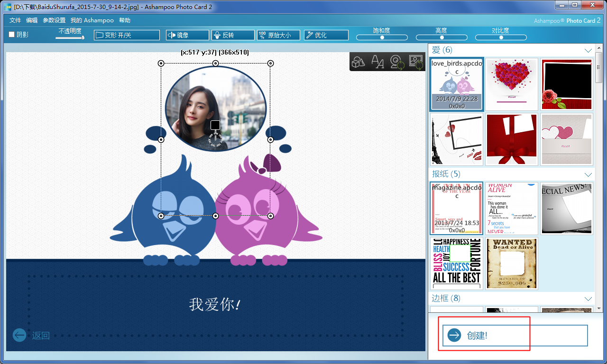607x364 pixels.
Task: Choose the black frame with rose template
Action: point(567,85)
